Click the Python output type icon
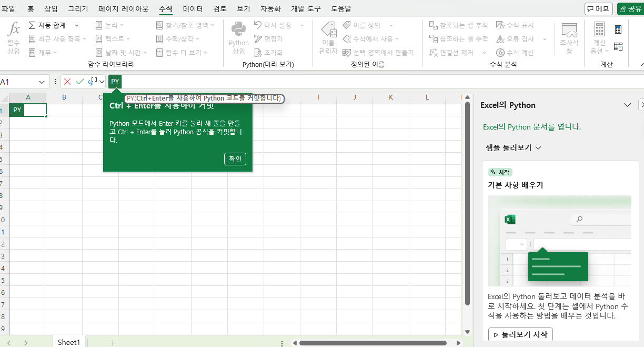The width and height of the screenshot is (644, 347). (92, 82)
